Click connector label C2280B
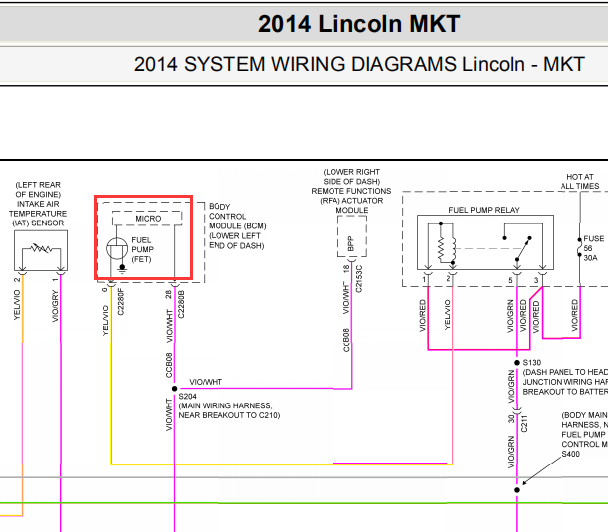Screen dimensions: 608x532 181,304
